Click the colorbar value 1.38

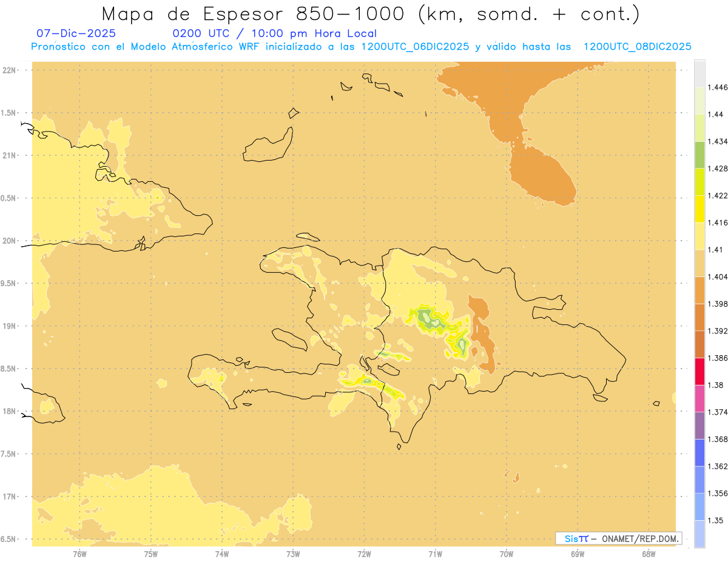[716, 385]
